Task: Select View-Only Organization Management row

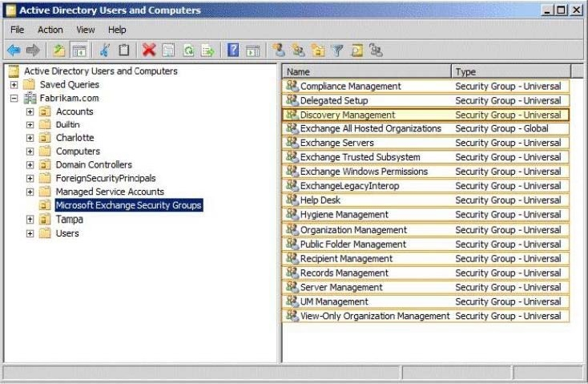Action: tap(425, 316)
